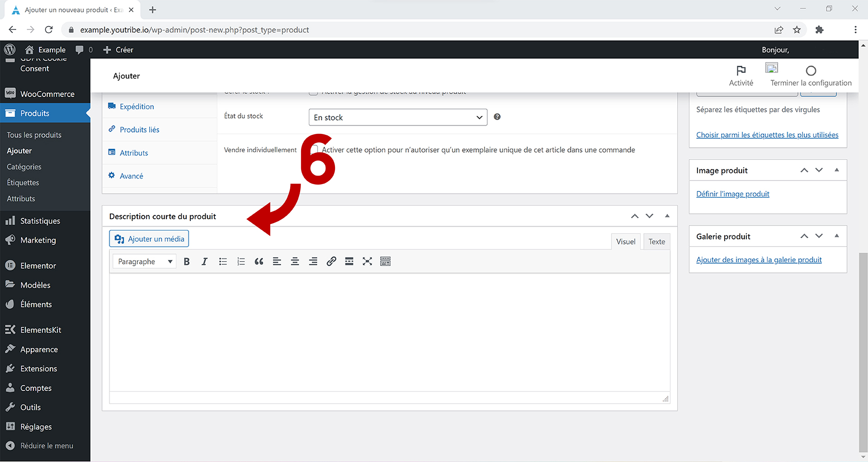
Task: Add a blockquote in the editor
Action: coord(259,262)
